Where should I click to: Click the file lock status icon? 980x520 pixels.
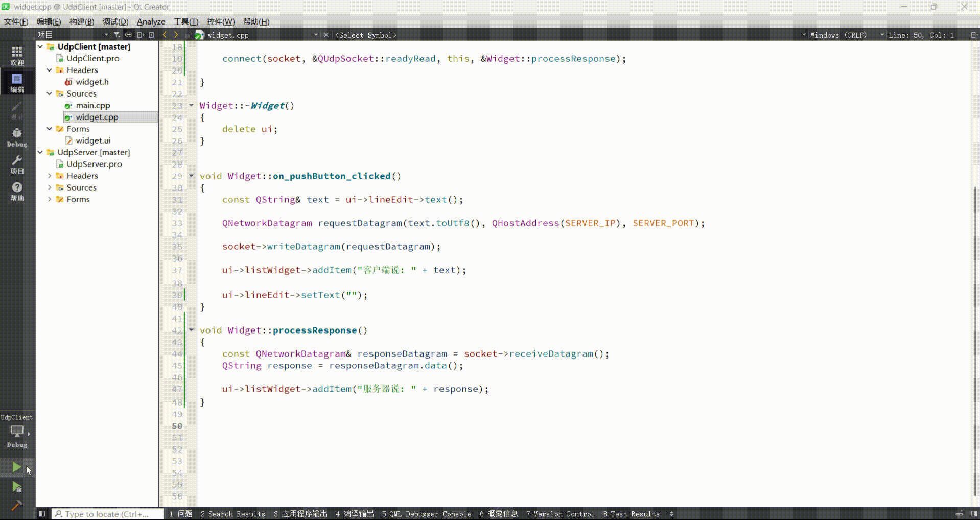[x=188, y=35]
